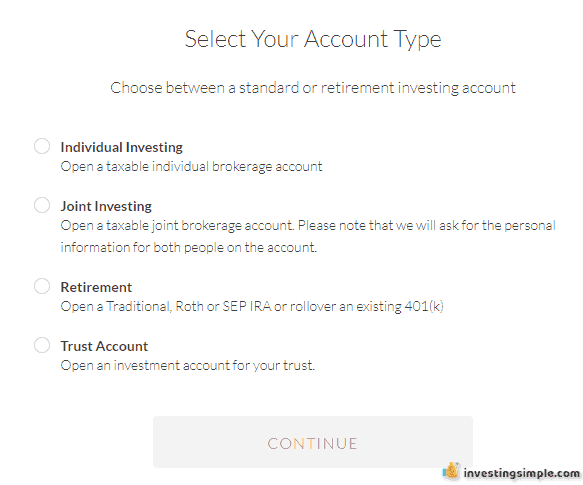Click the Joint Investing label text

pos(106,206)
